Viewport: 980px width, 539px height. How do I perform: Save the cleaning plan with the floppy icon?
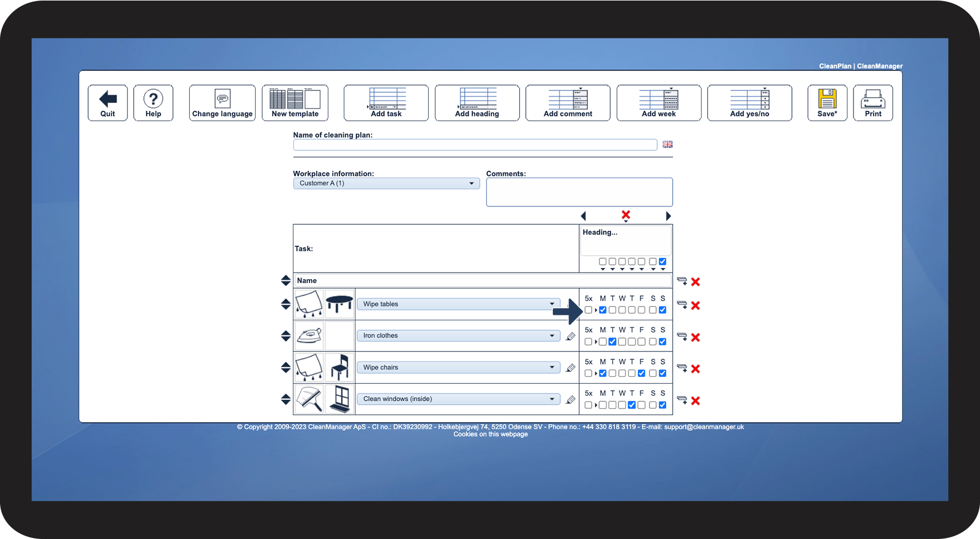[827, 103]
